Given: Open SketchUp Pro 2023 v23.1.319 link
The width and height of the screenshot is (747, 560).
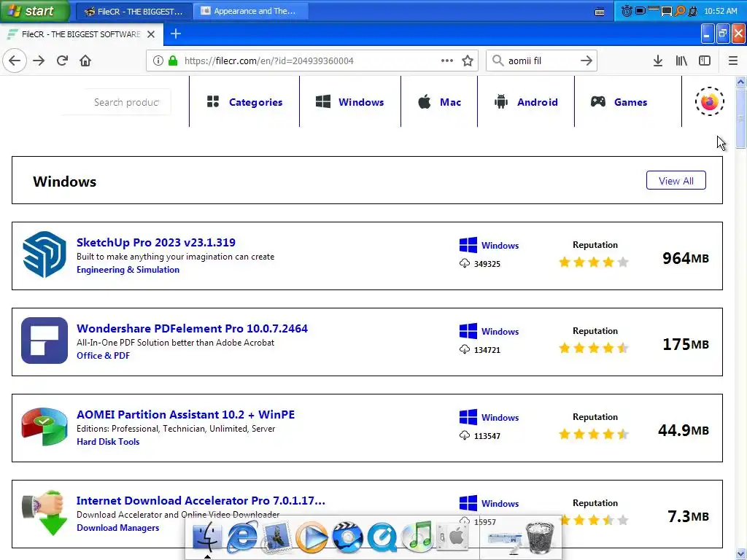Looking at the screenshot, I should coord(156,242).
